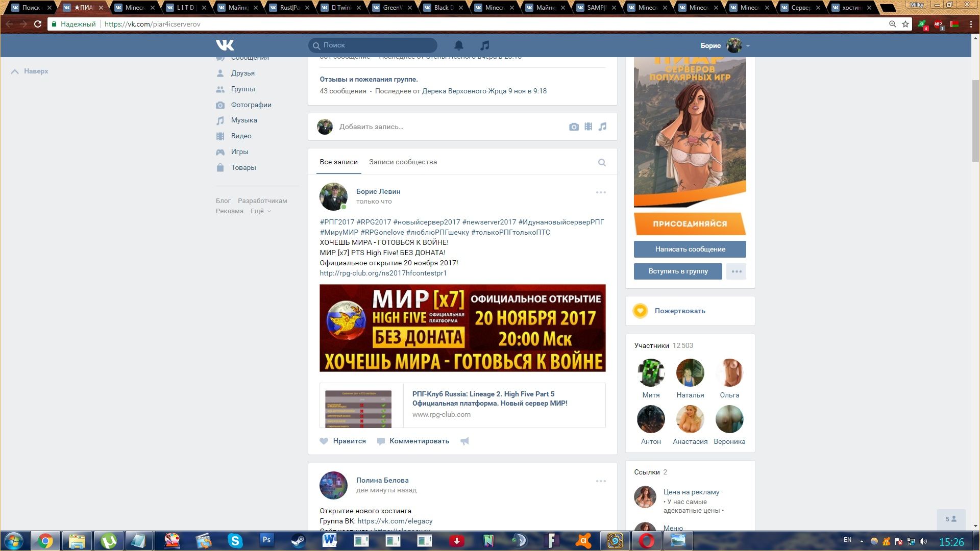Open the three-dots menu beside Вступить в группу
The height and width of the screenshot is (551, 980).
pos(736,271)
